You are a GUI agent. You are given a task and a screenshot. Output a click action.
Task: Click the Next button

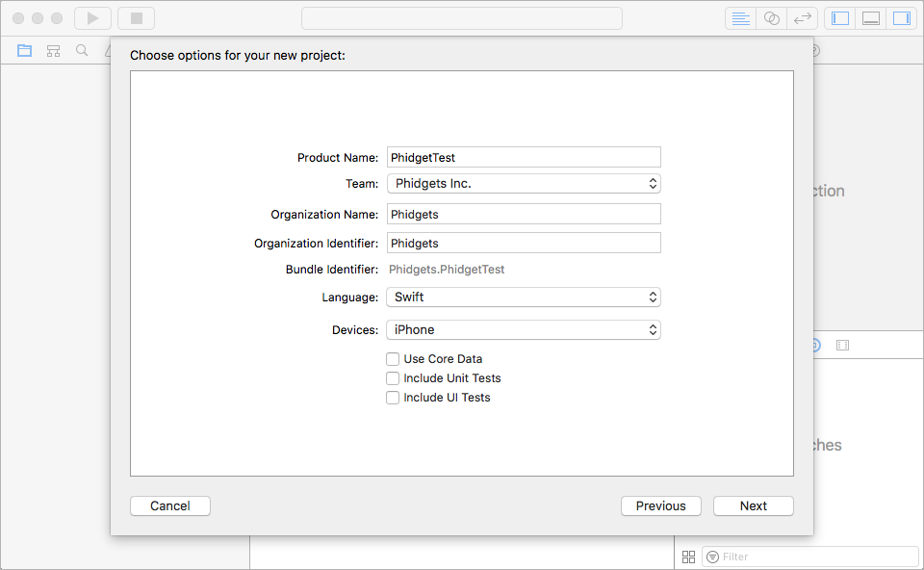tap(753, 505)
